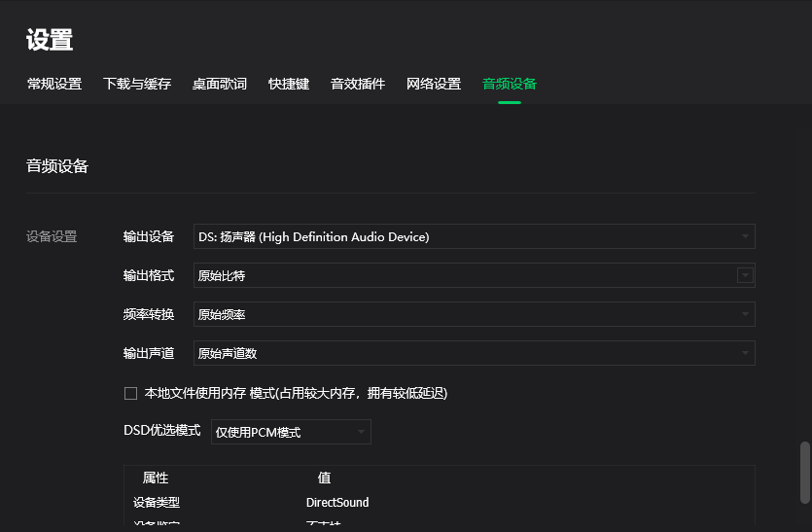
Task: Open the 音效插件 tab
Action: coord(358,84)
